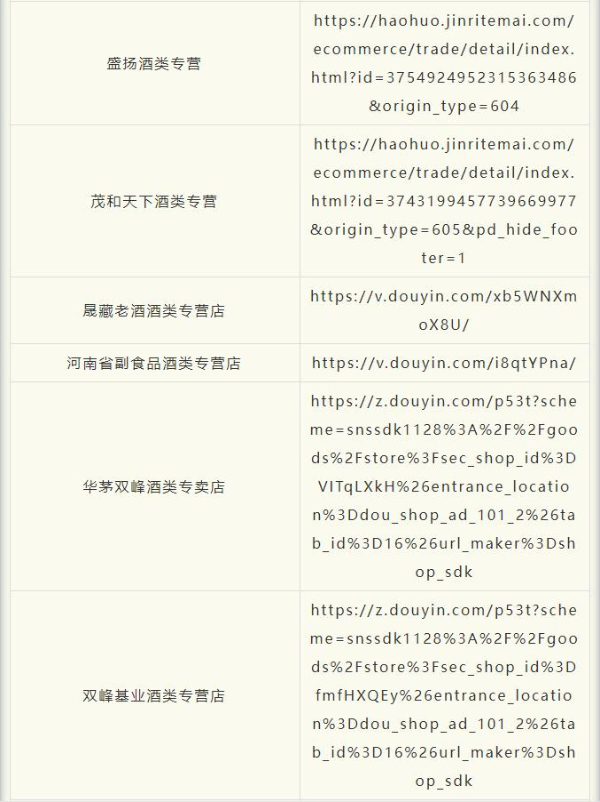
Task: Open the 双峰基业酒类专营店 z.douyin.com link
Action: [x=443, y=696]
